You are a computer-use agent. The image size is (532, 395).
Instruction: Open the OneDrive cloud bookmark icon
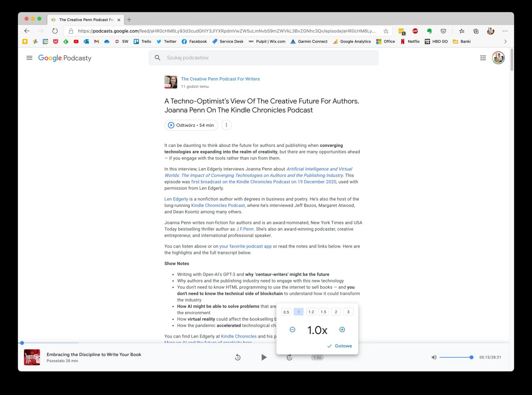pyautogui.click(x=107, y=41)
